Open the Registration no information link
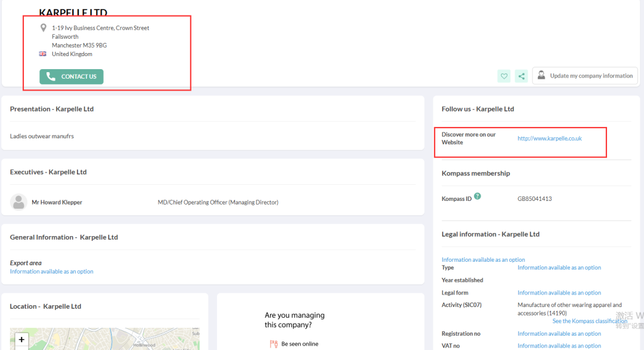Screen dimensions: 644x350 [559, 334]
